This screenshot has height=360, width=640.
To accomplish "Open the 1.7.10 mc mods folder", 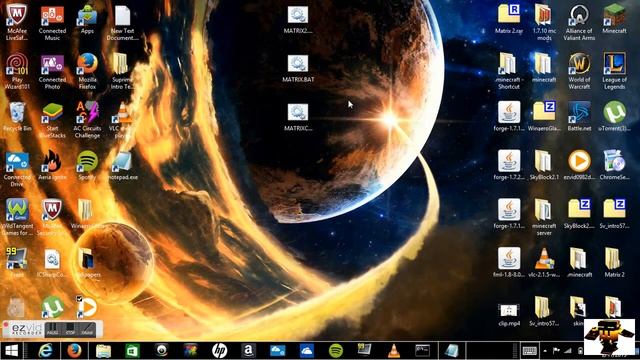I will click(544, 22).
